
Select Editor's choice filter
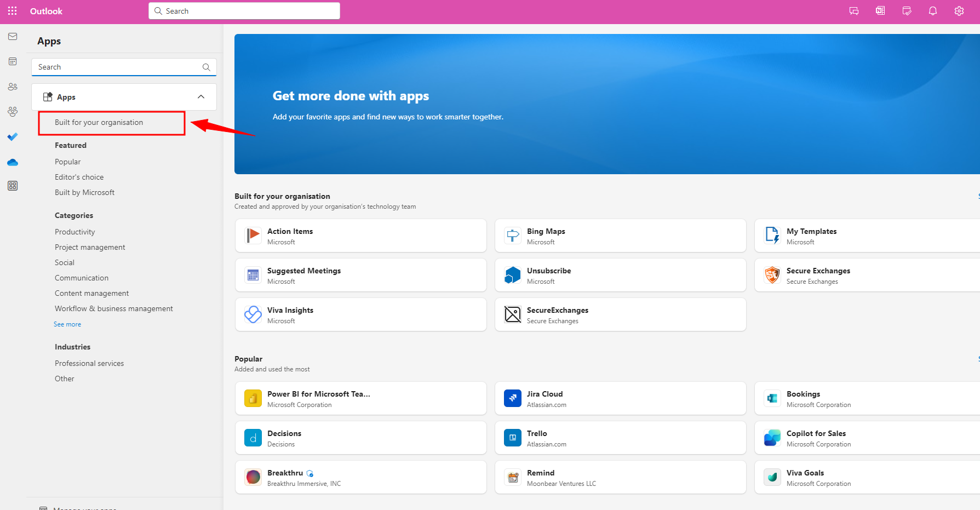point(79,177)
